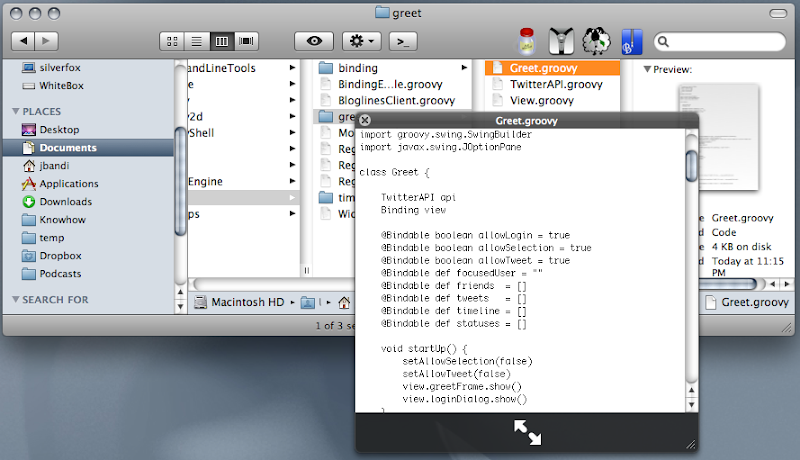Click the blue book toolbar icon
The image size is (800, 460).
point(631,41)
